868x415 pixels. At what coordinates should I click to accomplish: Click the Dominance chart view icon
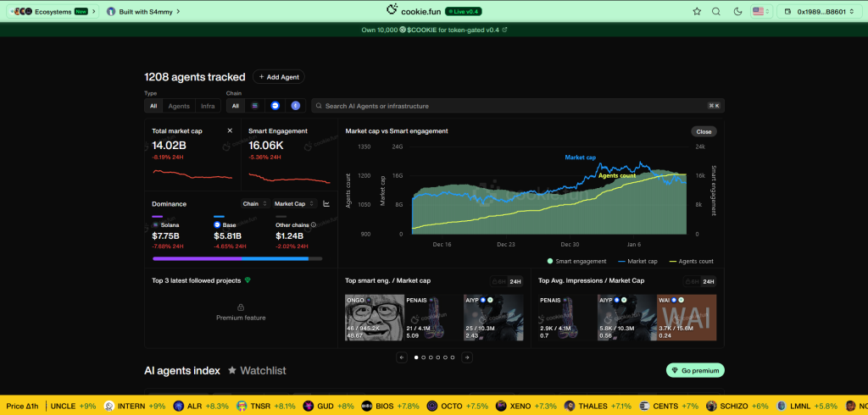(326, 203)
